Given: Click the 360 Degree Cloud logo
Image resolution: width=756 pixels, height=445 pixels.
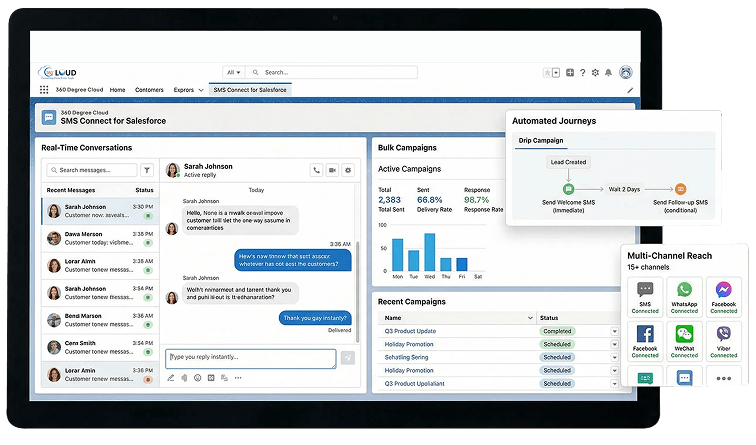Looking at the screenshot, I should click(57, 73).
